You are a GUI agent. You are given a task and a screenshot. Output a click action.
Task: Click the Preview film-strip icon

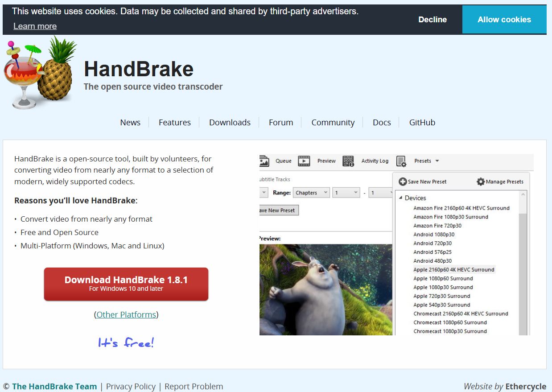pyautogui.click(x=304, y=161)
